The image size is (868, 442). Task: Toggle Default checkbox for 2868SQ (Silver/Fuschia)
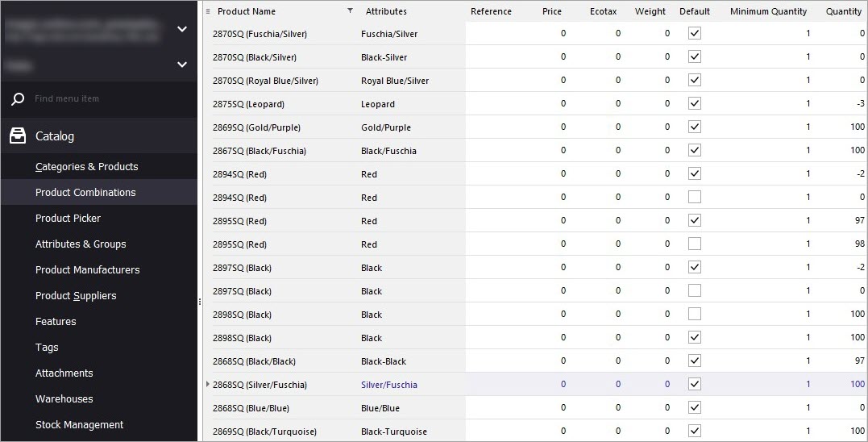tap(695, 384)
